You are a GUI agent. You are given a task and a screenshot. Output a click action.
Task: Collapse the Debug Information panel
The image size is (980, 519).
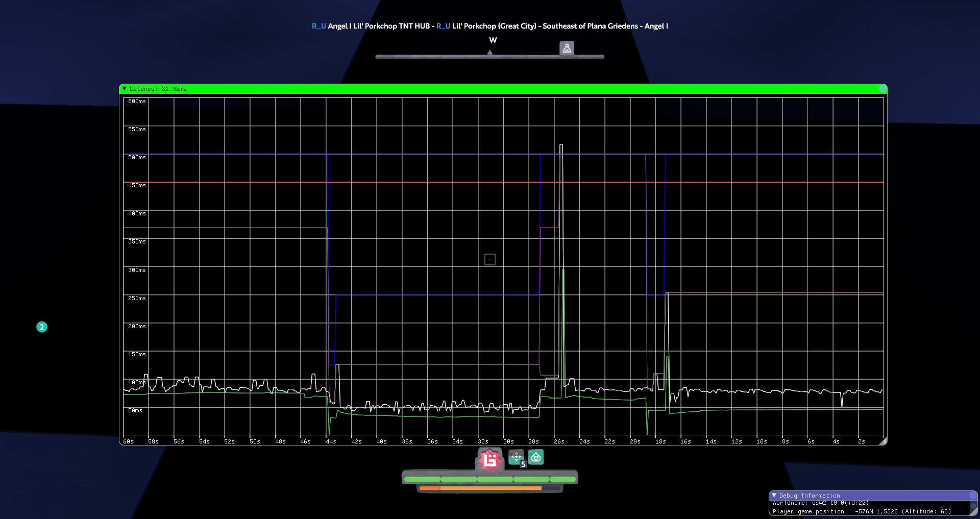tap(774, 496)
